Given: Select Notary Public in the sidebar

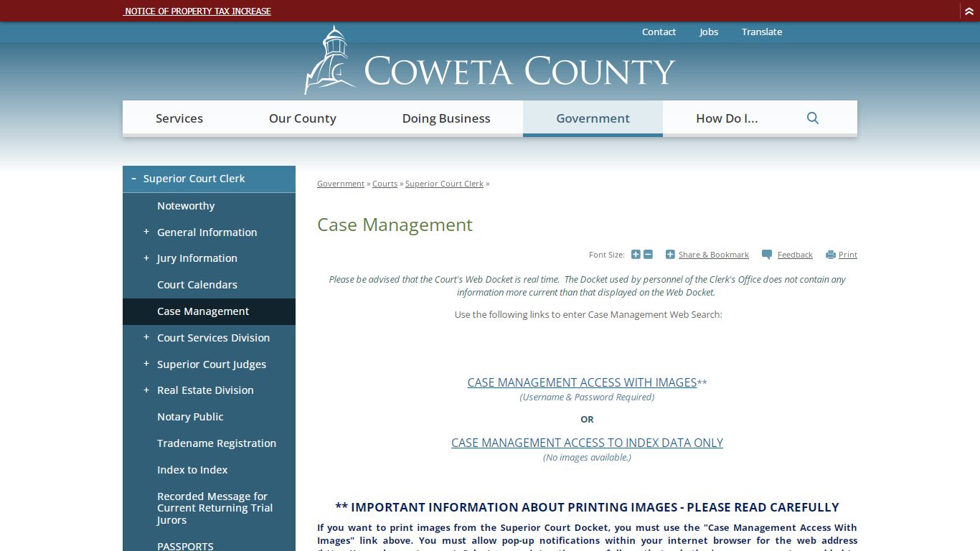Looking at the screenshot, I should point(190,417).
